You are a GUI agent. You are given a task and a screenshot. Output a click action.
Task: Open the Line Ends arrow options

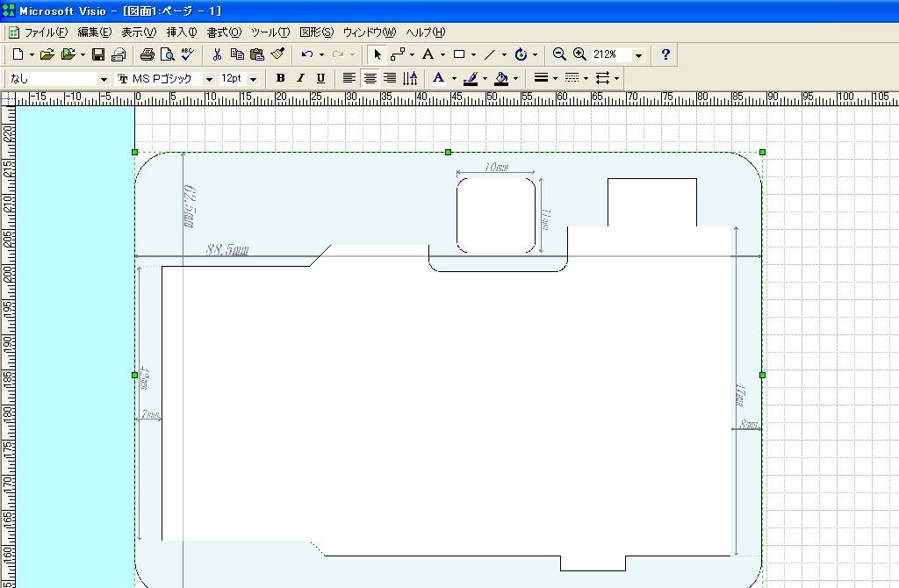tap(602, 78)
